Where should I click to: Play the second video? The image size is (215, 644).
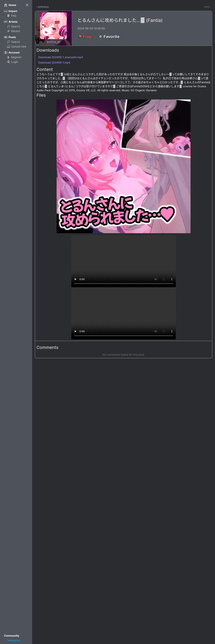[75, 331]
